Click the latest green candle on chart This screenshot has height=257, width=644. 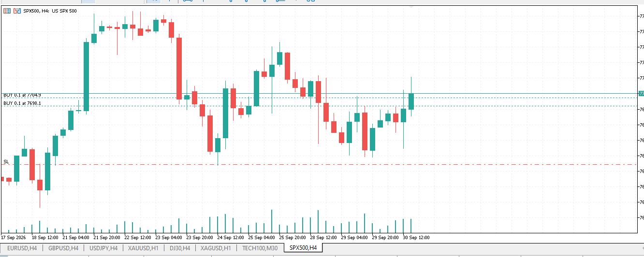(411, 101)
